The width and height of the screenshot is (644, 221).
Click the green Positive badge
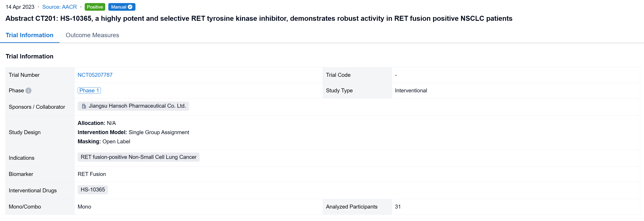point(95,7)
